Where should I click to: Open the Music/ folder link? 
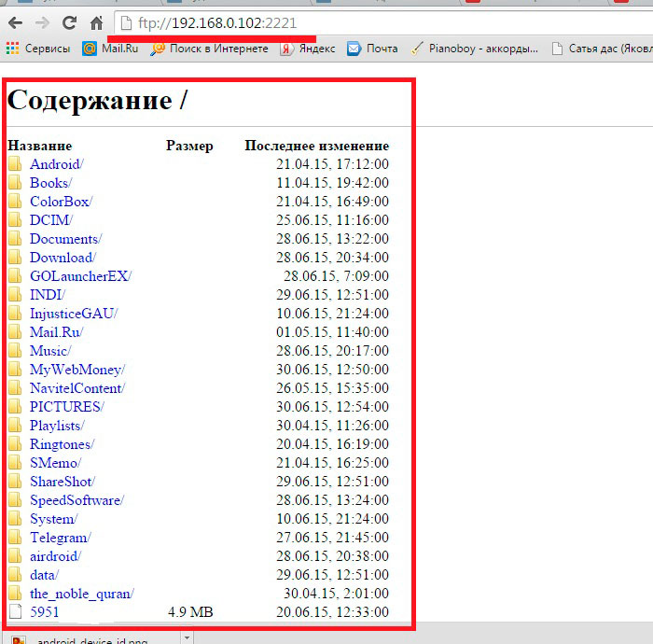point(50,351)
